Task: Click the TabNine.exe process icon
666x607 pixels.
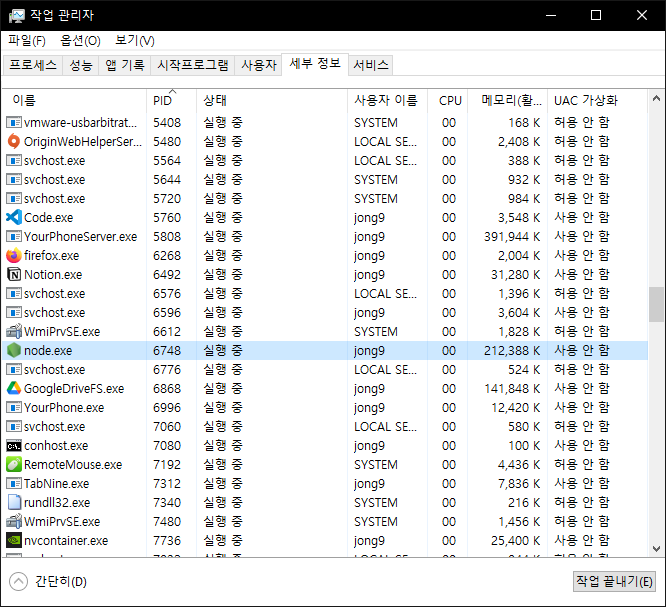Action: coord(14,484)
